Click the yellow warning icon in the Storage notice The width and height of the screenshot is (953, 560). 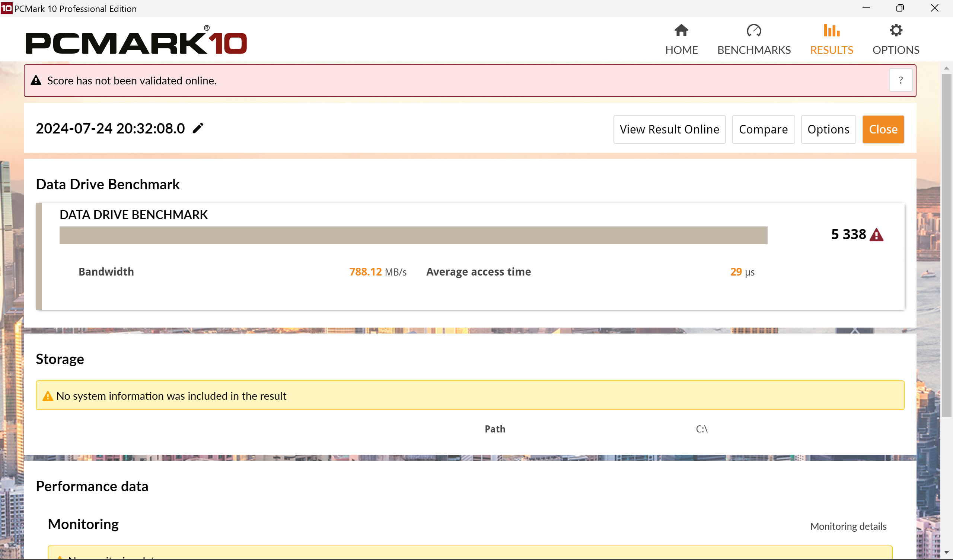click(x=48, y=396)
